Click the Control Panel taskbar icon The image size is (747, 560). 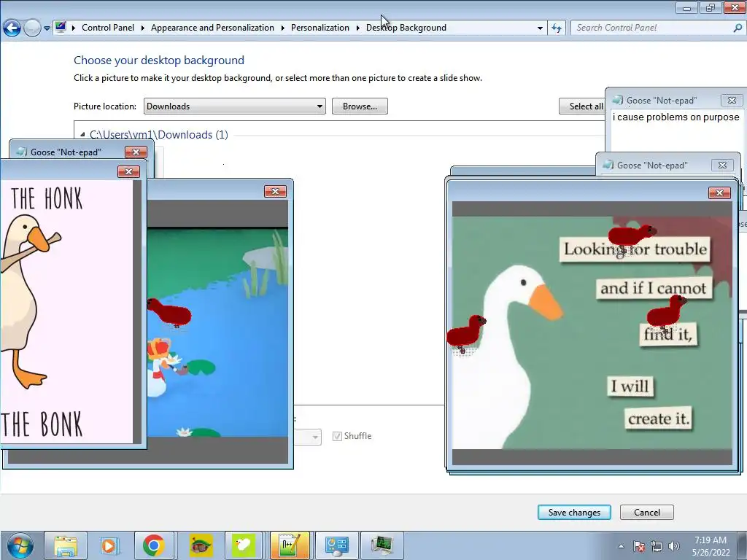(x=336, y=545)
